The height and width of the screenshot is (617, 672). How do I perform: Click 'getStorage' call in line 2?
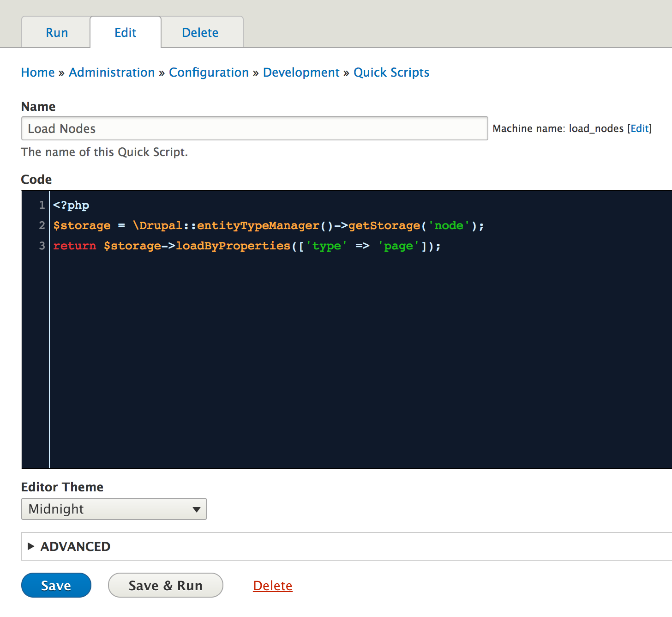[x=384, y=225]
